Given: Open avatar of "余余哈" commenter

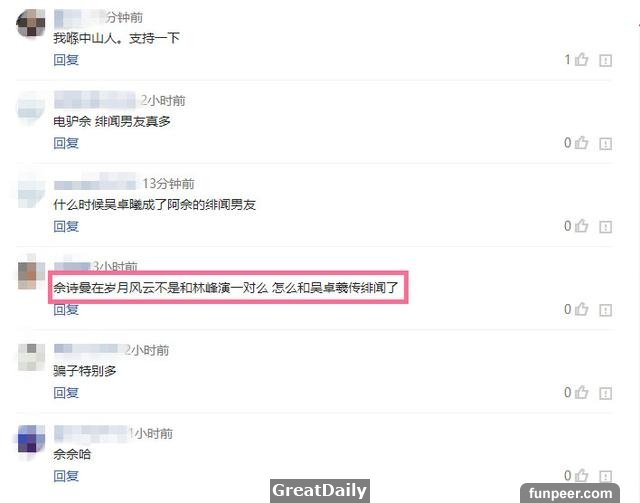Looking at the screenshot, I should (31, 439).
